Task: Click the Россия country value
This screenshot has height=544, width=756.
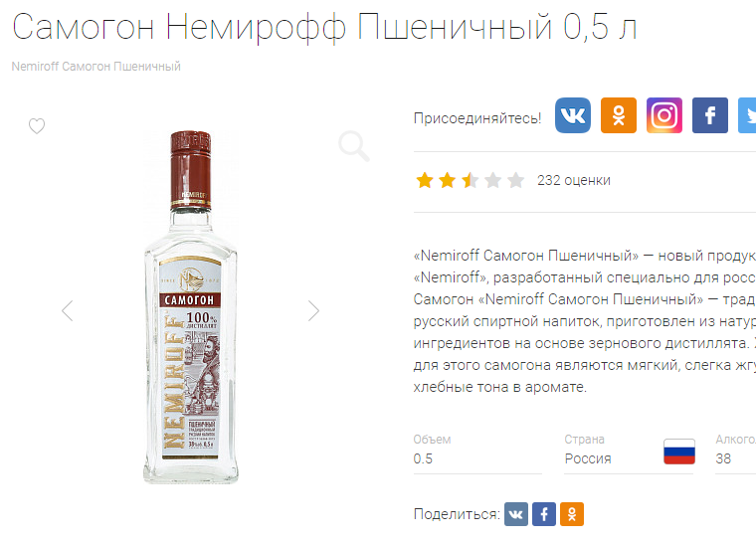Action: point(588,458)
